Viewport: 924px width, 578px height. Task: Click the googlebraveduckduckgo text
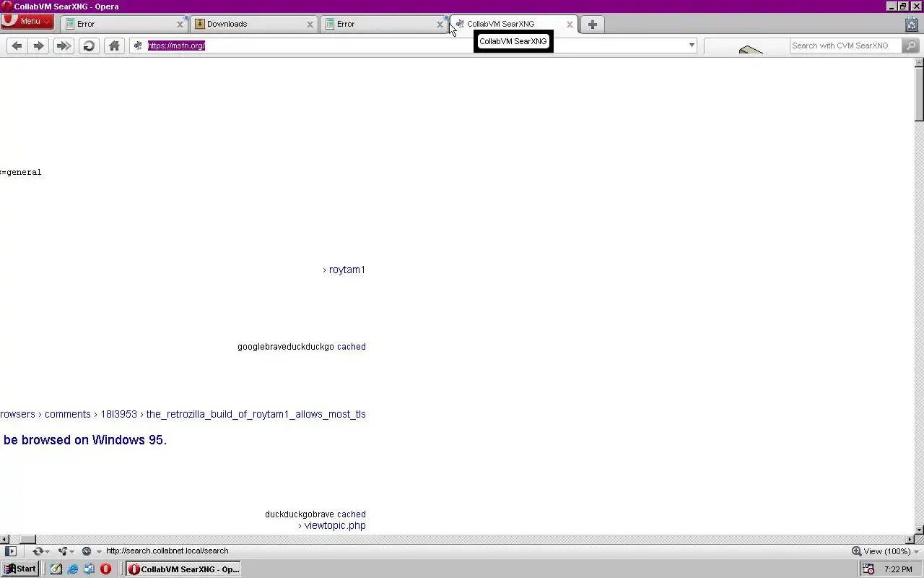(x=286, y=347)
